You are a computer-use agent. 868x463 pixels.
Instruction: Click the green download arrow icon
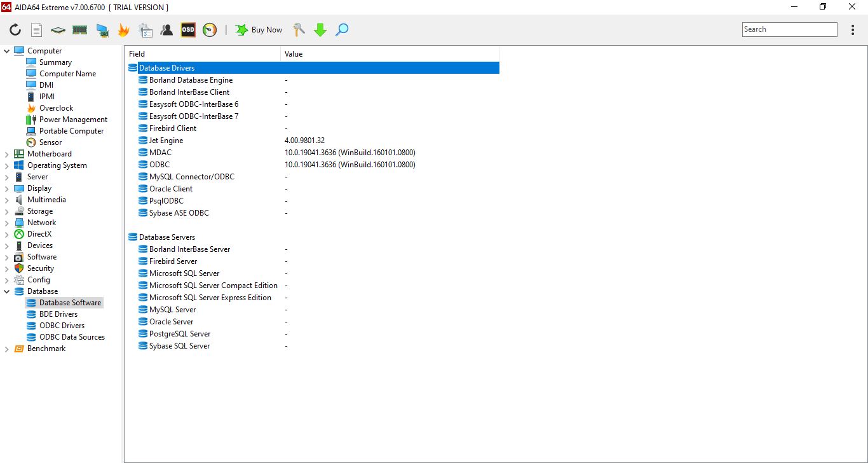pos(320,30)
